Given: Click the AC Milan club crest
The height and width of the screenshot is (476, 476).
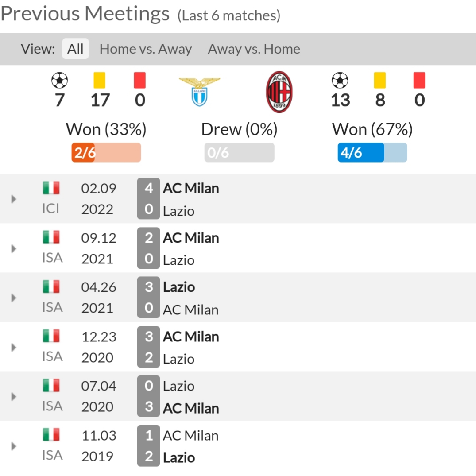Looking at the screenshot, I should point(279,92).
